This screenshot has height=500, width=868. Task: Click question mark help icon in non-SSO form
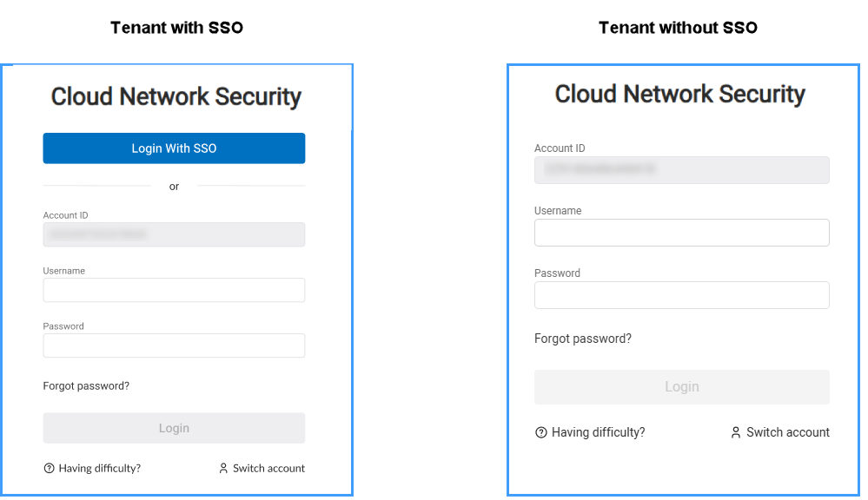coord(541,432)
